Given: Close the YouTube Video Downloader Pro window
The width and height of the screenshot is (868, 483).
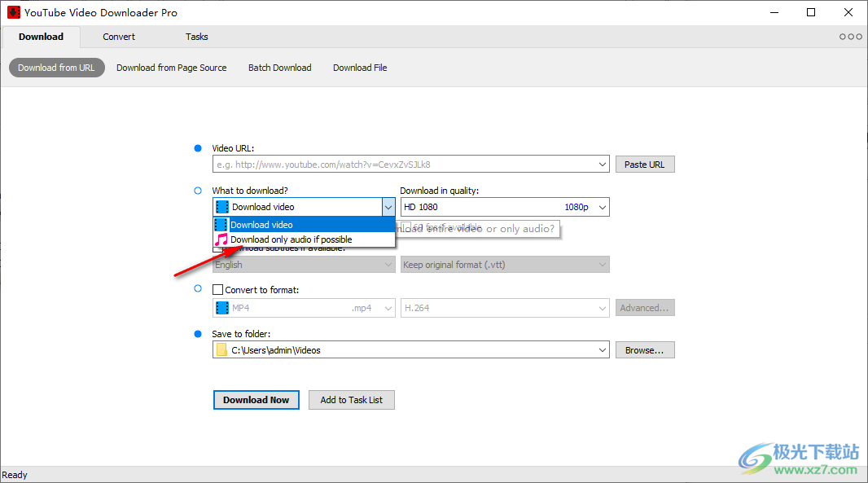Looking at the screenshot, I should (x=848, y=12).
